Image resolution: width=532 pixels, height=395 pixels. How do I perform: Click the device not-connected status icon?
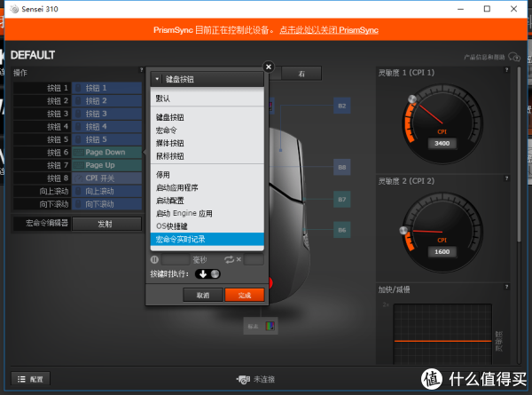pos(243,379)
